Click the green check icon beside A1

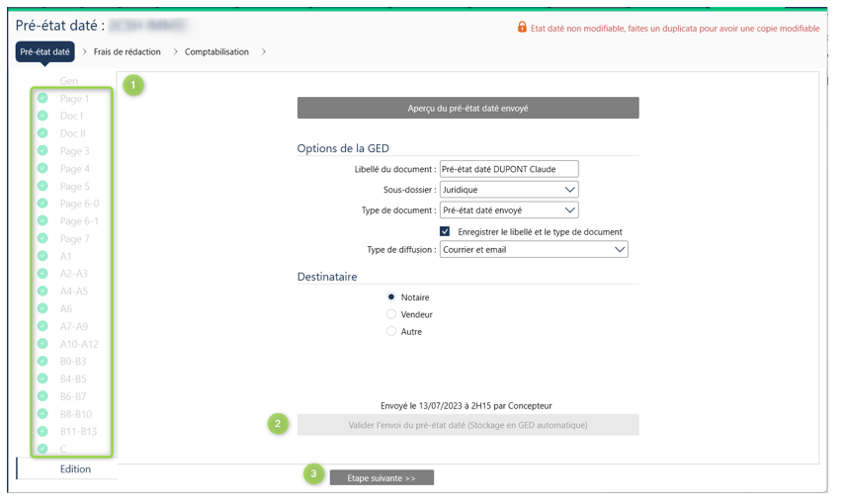coord(42,256)
